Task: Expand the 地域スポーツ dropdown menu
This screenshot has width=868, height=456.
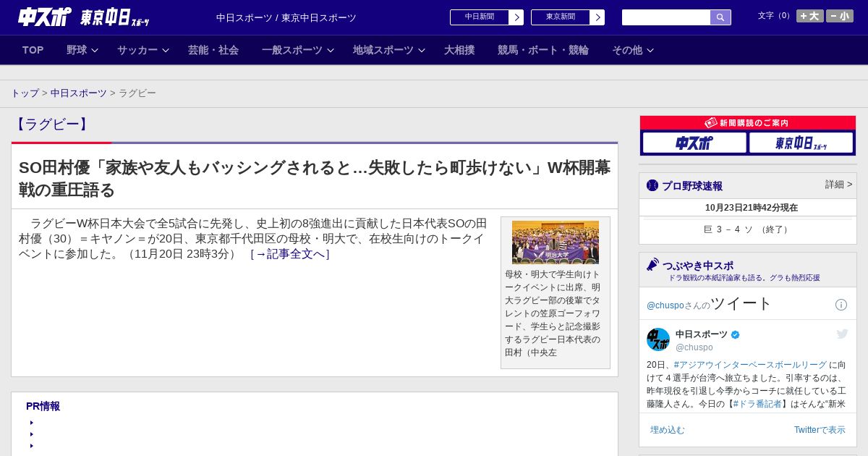Action: (x=388, y=50)
